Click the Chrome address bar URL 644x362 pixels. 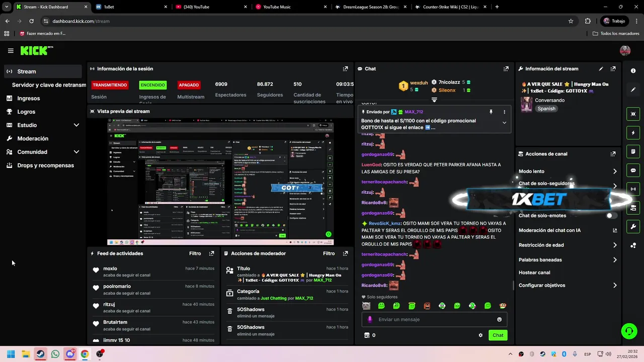pos(81,21)
